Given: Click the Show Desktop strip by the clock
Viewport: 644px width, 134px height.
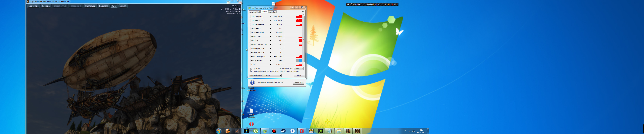Looking at the screenshot, I should click(x=428, y=131).
